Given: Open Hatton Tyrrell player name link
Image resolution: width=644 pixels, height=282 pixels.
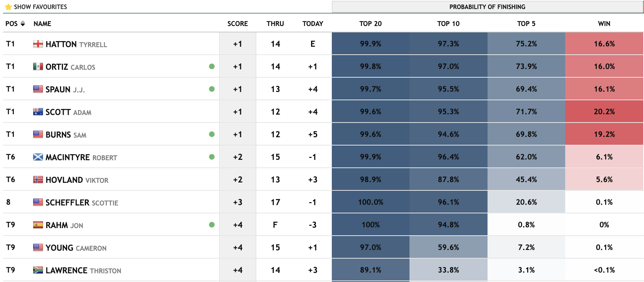Looking at the screenshot, I should tap(76, 44).
